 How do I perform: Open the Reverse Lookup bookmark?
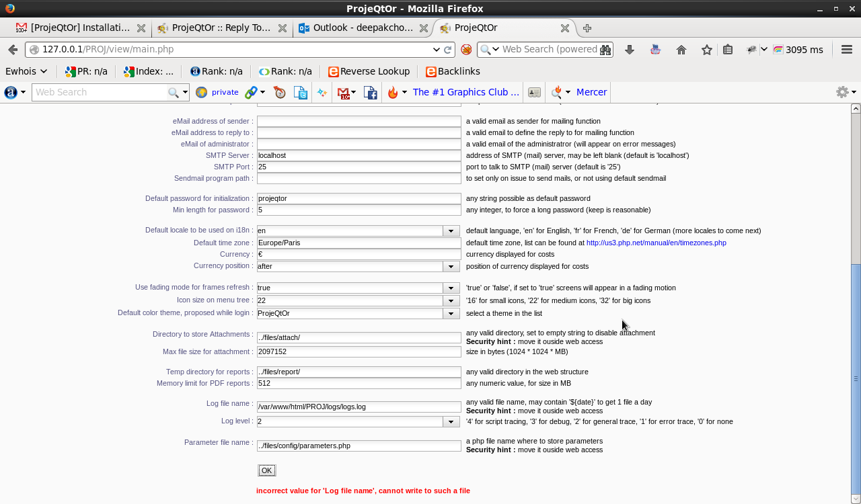click(369, 71)
